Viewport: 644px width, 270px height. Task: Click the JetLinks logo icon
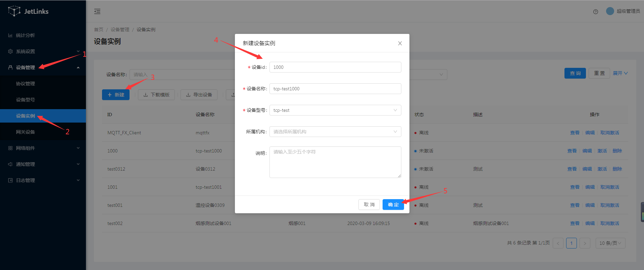click(x=14, y=11)
